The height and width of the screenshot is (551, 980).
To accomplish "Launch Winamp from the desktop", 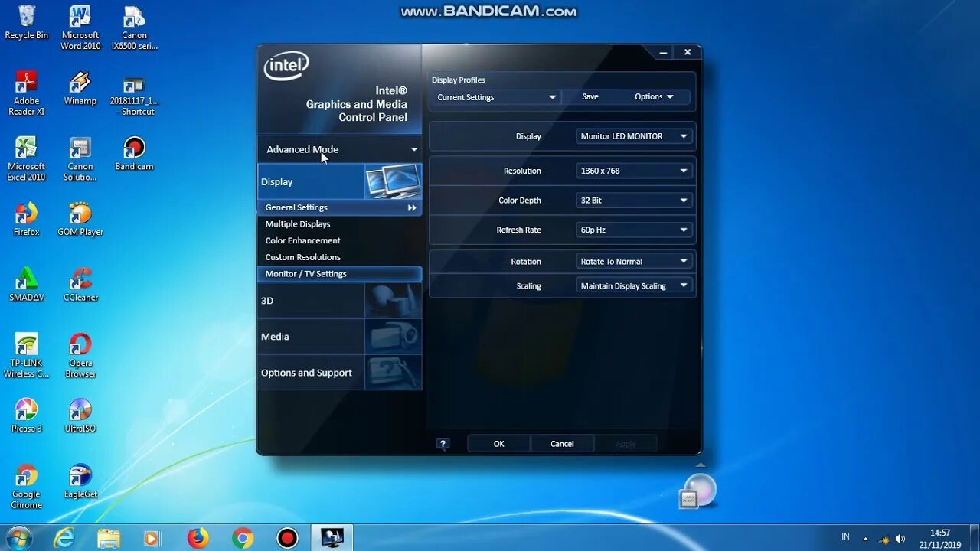I will (x=80, y=88).
